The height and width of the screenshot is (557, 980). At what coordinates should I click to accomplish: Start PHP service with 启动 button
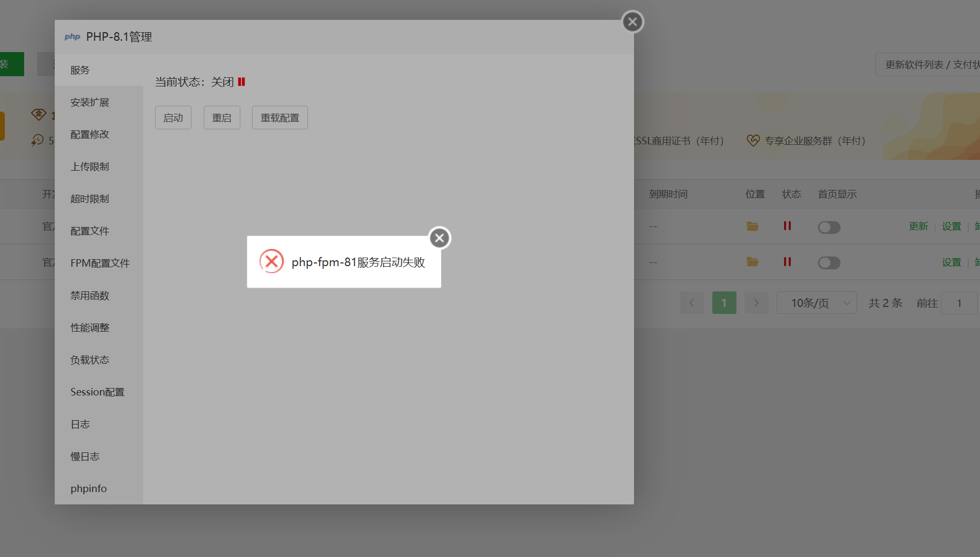pyautogui.click(x=173, y=118)
